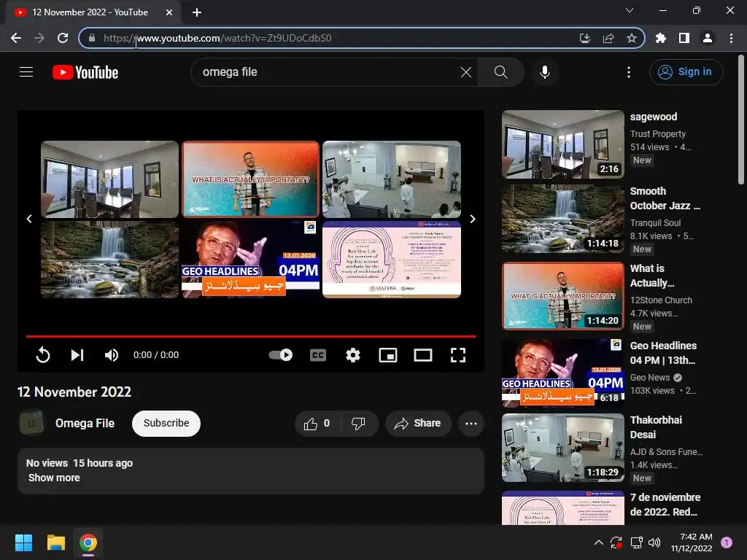The width and height of the screenshot is (747, 560).
Task: Open Geo Headlines end-screen thumbnail
Action: pyautogui.click(x=251, y=260)
